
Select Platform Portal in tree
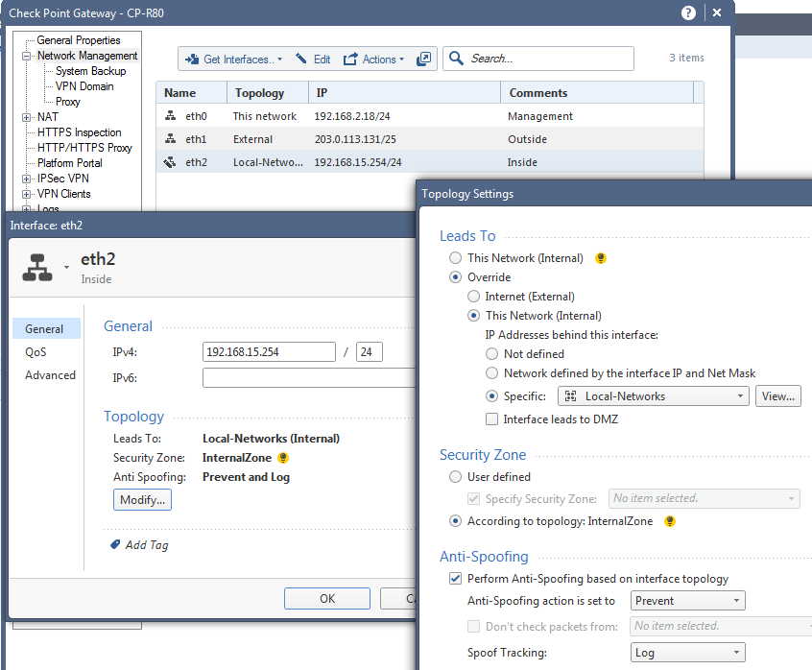69,163
